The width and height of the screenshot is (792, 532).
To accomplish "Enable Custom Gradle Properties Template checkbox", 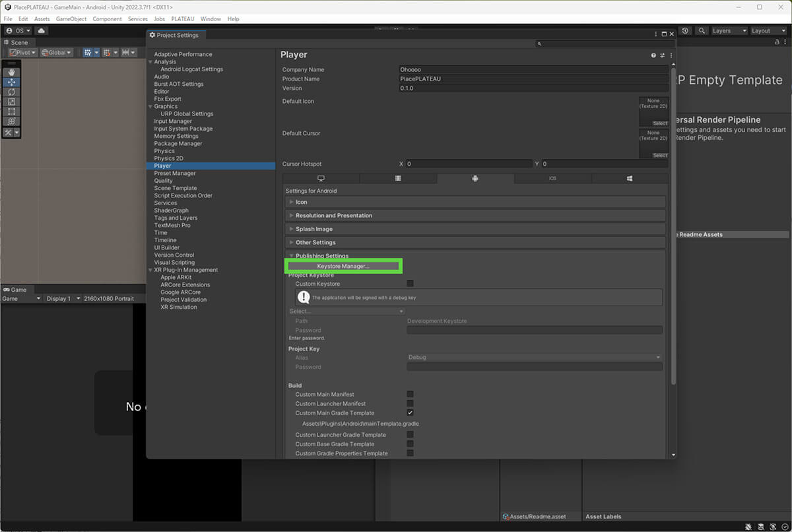I will tap(410, 453).
